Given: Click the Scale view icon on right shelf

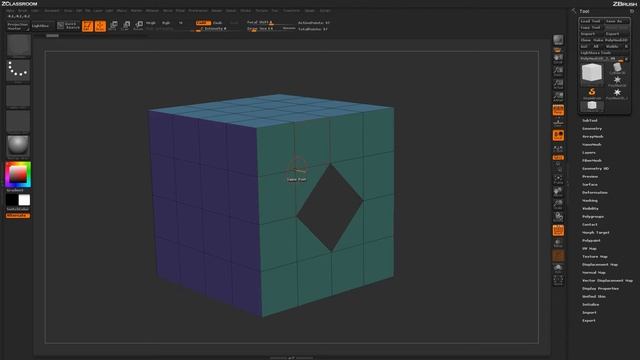Looking at the screenshot, I should [558, 204].
